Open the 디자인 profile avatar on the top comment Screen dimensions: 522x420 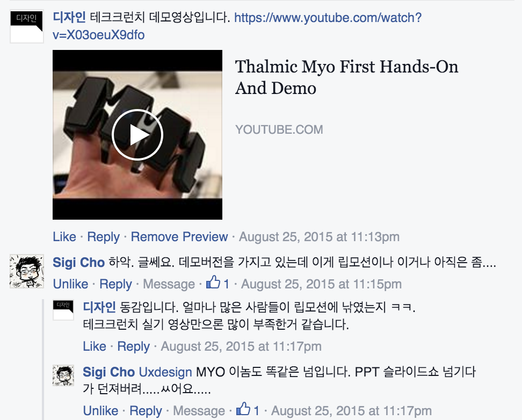click(27, 26)
